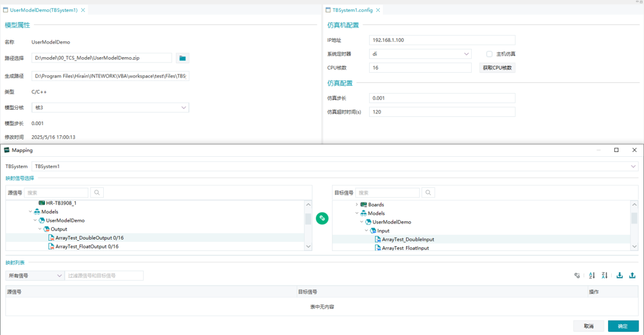Enable the 主机仿真 checkbox

pos(489,54)
